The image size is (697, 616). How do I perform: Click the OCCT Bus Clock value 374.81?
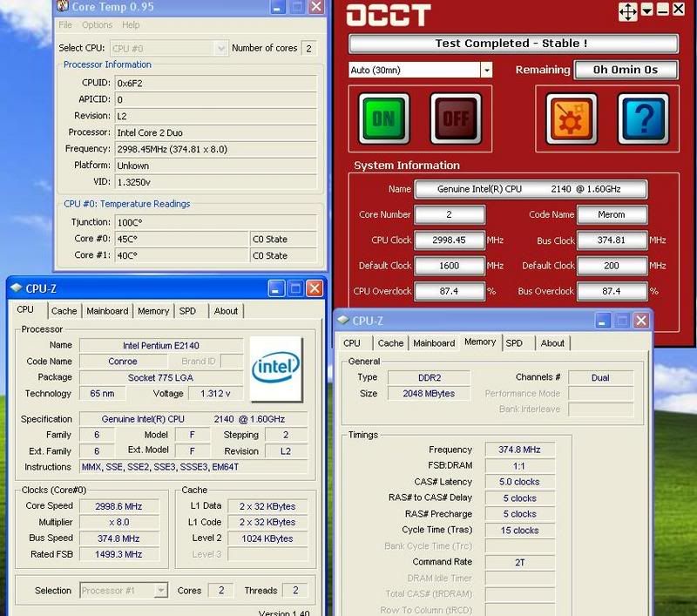point(612,240)
